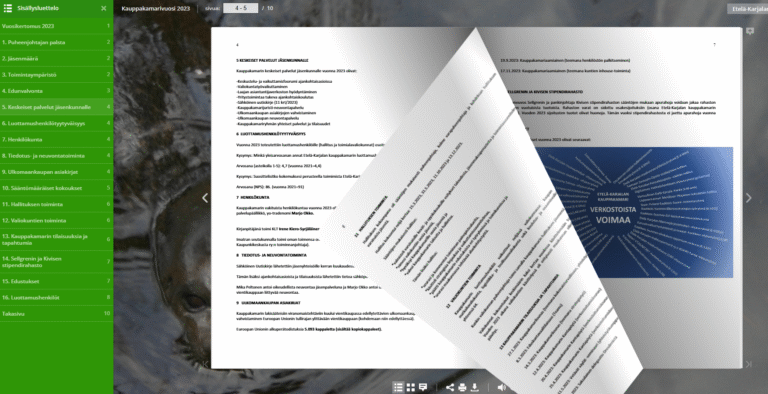This screenshot has height=394, width=768.
Task: Open 8. Tiedotus- ja neuvontatoiminta
Action: [x=57, y=155]
